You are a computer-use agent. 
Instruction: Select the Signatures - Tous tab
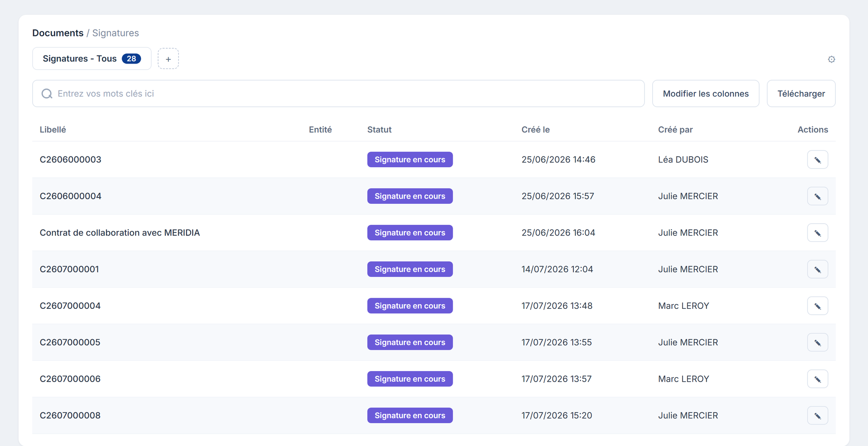click(x=92, y=58)
